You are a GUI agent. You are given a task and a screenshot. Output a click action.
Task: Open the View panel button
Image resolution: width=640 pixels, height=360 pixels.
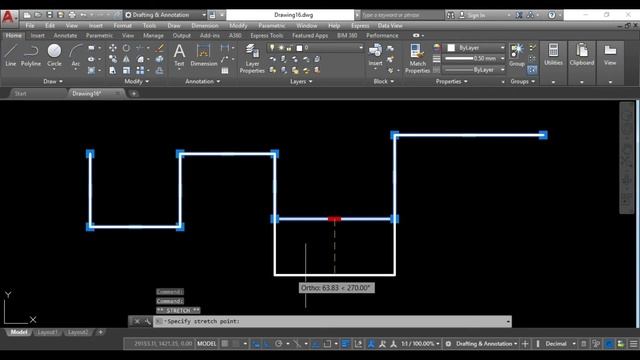click(x=610, y=55)
